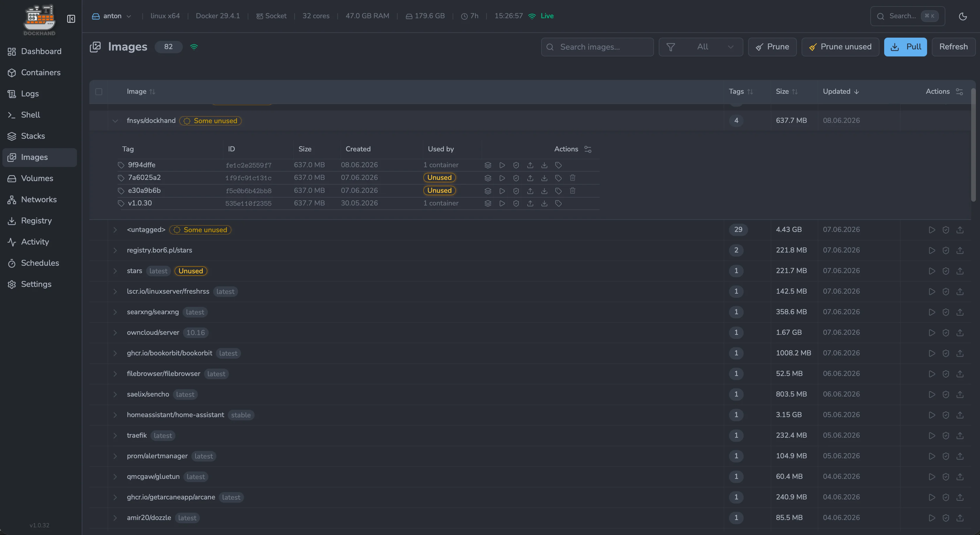Open the Registry page
The image size is (980, 535).
(40, 221)
